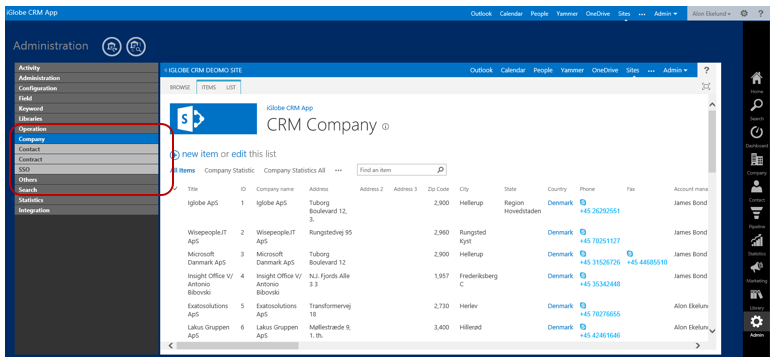
Task: Open the Alon Ekelund user dropdown
Action: pos(711,14)
